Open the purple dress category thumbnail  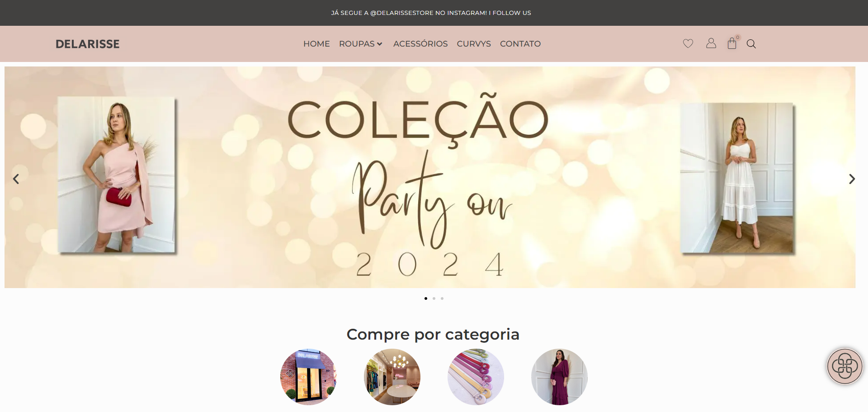point(559,377)
